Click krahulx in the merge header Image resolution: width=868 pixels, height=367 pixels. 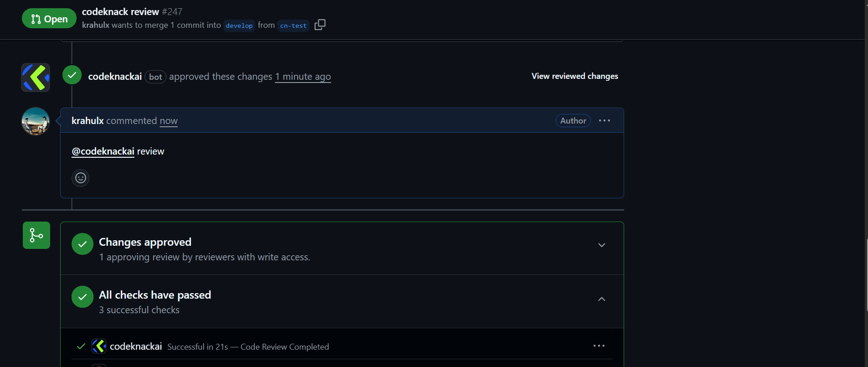coord(96,25)
